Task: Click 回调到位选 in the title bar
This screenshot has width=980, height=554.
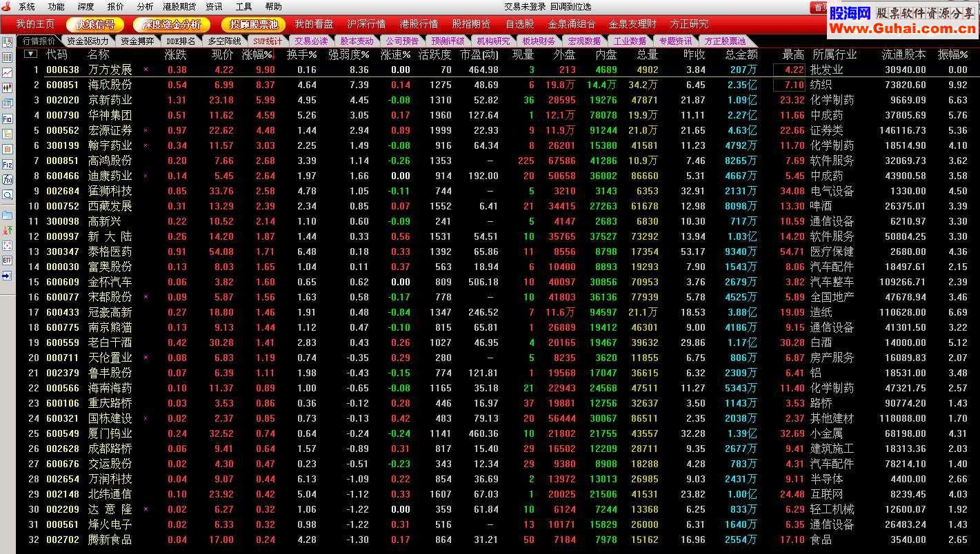Action: [571, 7]
